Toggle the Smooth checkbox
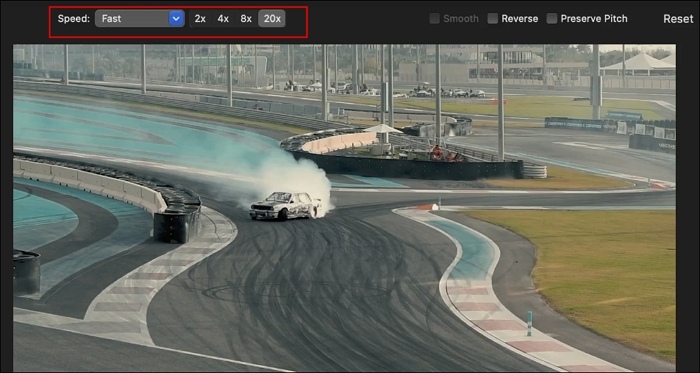Screen dimensions: 700x373 point(434,19)
